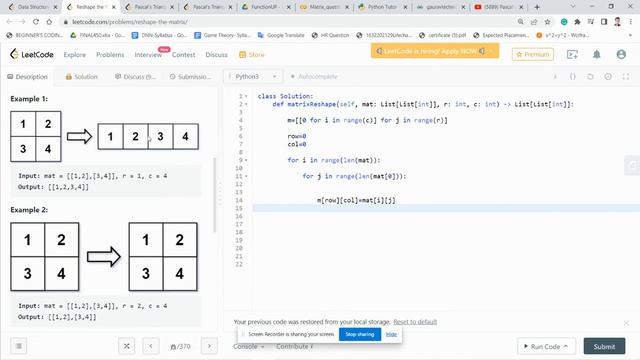Go to the previous problem arrow
Screen dimensions: 640x360
[x=151, y=346]
